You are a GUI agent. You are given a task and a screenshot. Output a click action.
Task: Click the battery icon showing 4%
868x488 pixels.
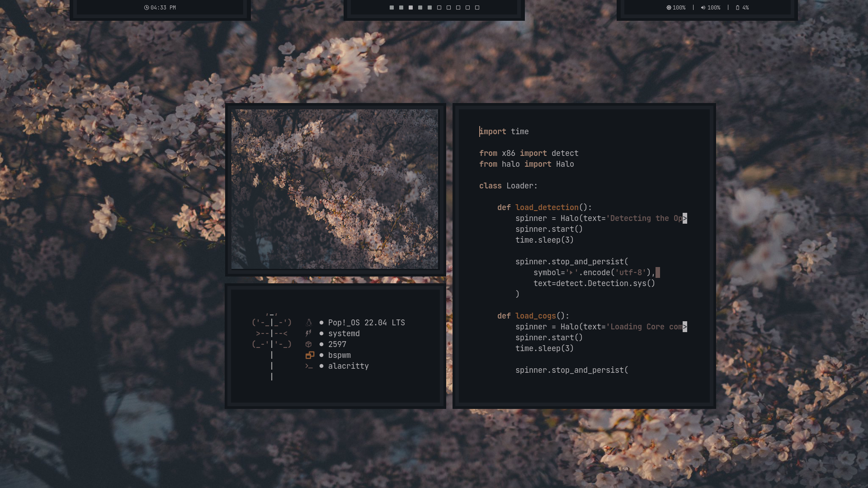click(737, 8)
